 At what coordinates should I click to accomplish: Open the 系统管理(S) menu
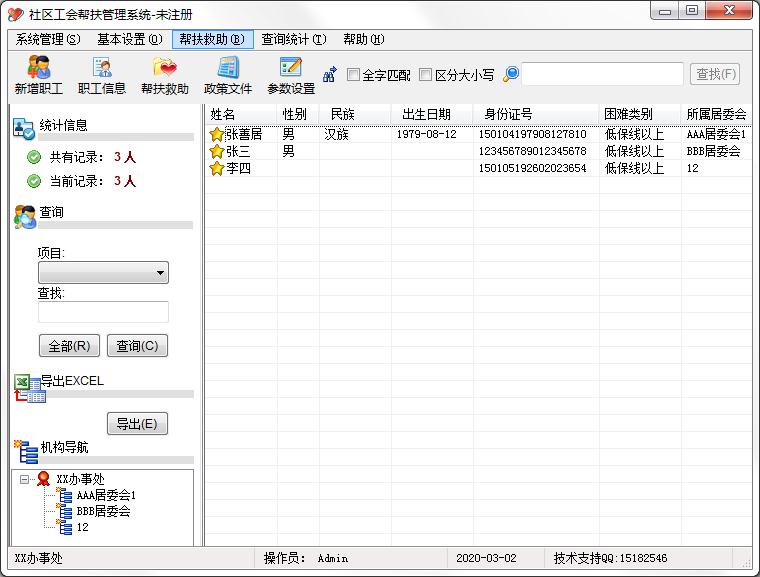pyautogui.click(x=48, y=39)
